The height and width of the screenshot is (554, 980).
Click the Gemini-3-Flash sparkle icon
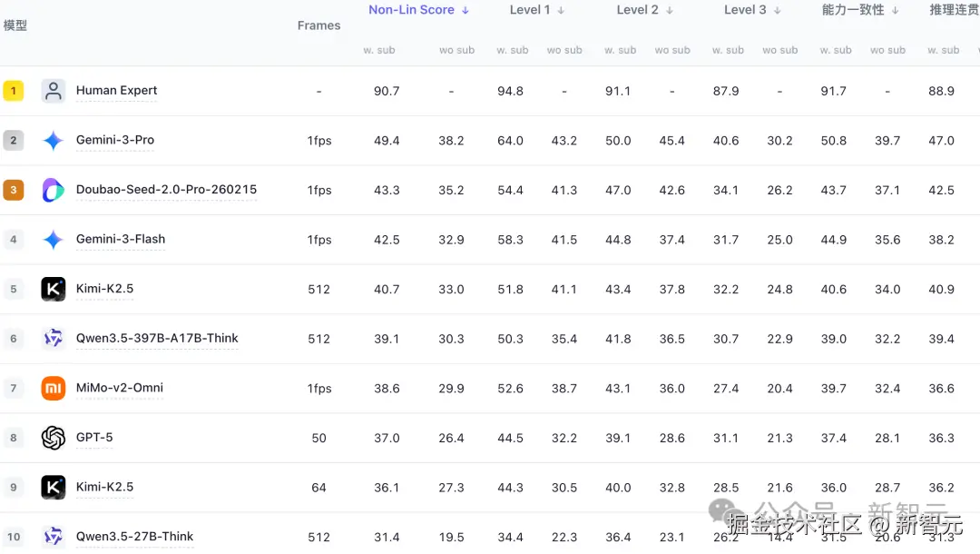pos(54,240)
